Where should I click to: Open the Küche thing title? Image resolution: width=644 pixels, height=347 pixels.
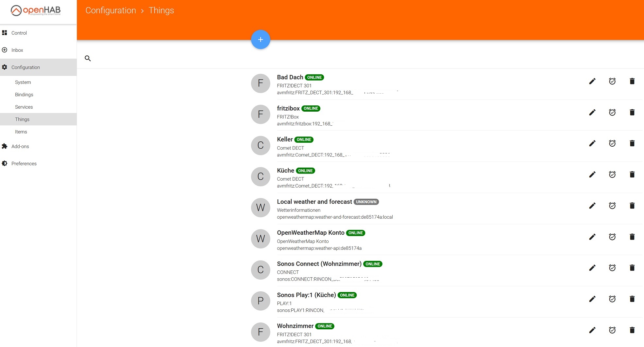(x=285, y=171)
